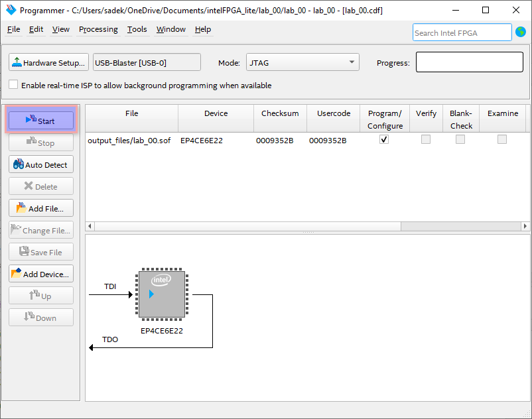
Task: Select the output_files/lab_00.sof row
Action: [129, 141]
